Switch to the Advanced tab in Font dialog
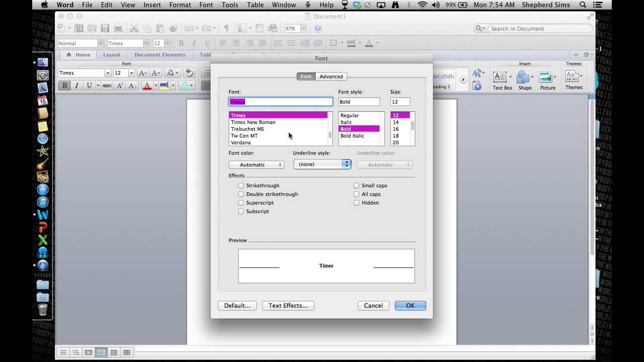 (331, 76)
